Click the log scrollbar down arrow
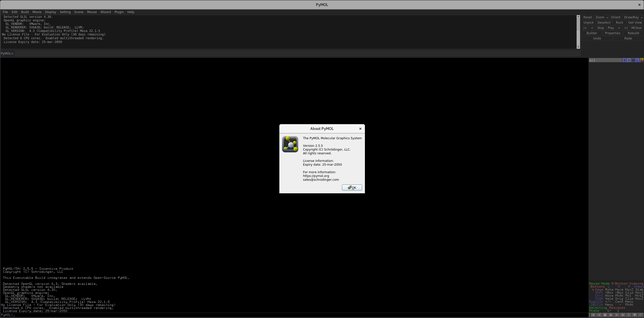The image size is (644, 318). tap(578, 47)
